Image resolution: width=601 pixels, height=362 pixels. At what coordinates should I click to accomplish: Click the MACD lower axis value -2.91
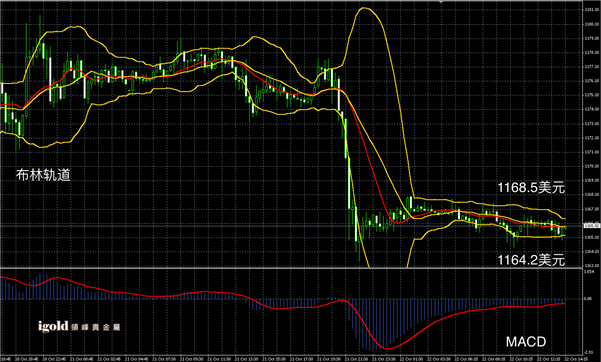coord(588,352)
